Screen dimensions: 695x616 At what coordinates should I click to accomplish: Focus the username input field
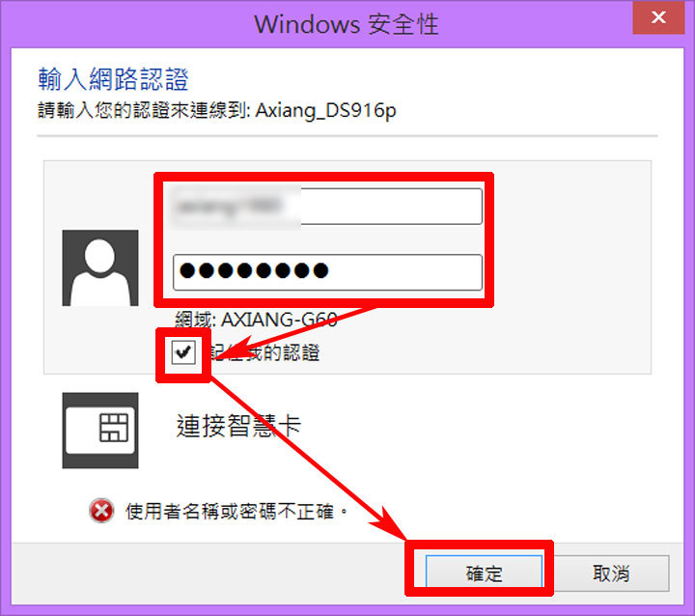point(327,207)
